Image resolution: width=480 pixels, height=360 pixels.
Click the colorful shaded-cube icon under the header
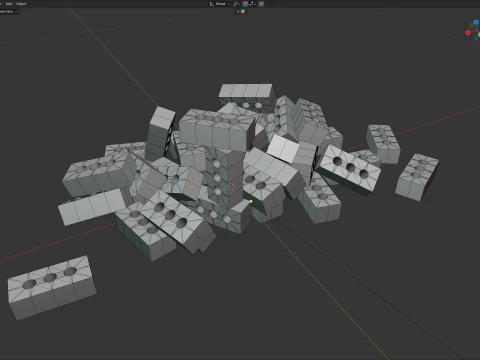click(x=243, y=12)
